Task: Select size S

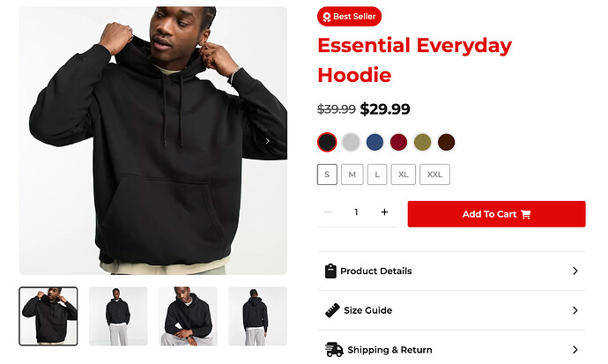Action: point(327,175)
